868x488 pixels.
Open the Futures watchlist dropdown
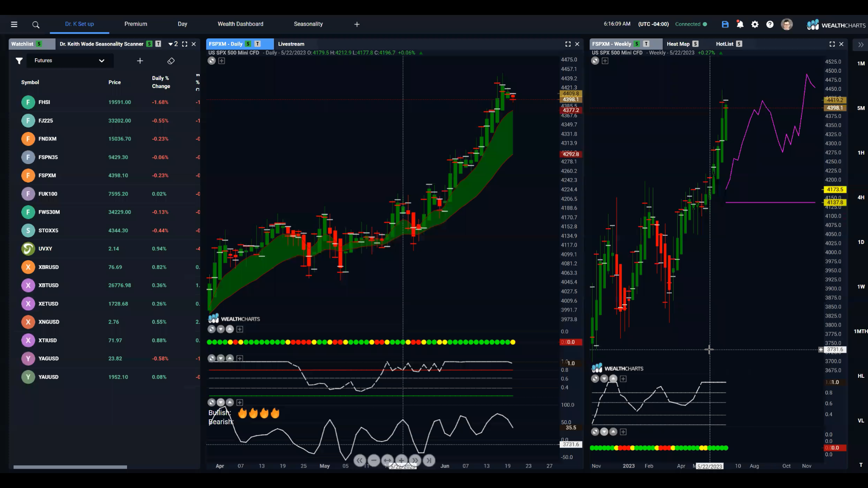point(69,61)
